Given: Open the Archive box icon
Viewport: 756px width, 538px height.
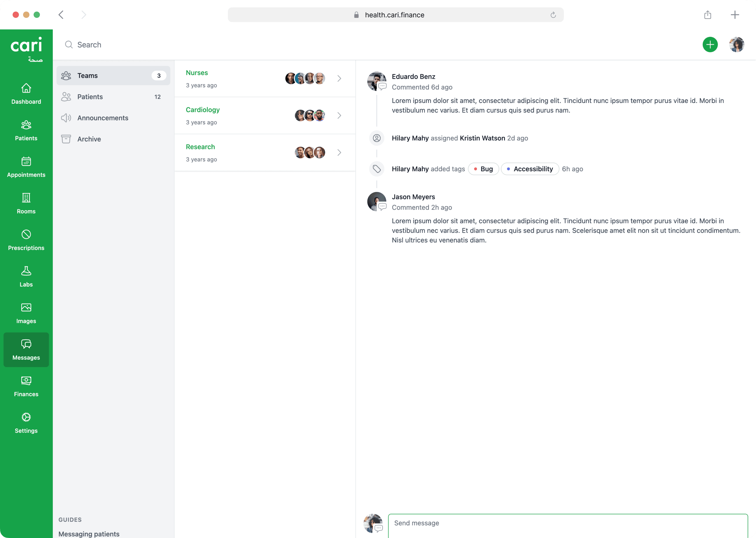Looking at the screenshot, I should (x=66, y=139).
